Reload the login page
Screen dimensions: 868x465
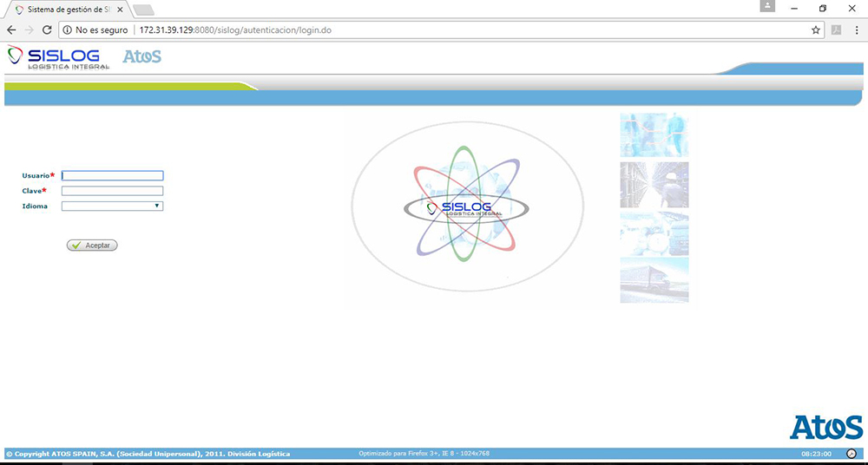47,29
